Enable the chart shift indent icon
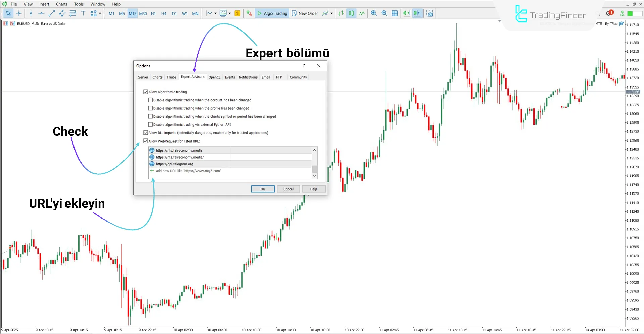This screenshot has width=644, height=334. pyautogui.click(x=417, y=13)
